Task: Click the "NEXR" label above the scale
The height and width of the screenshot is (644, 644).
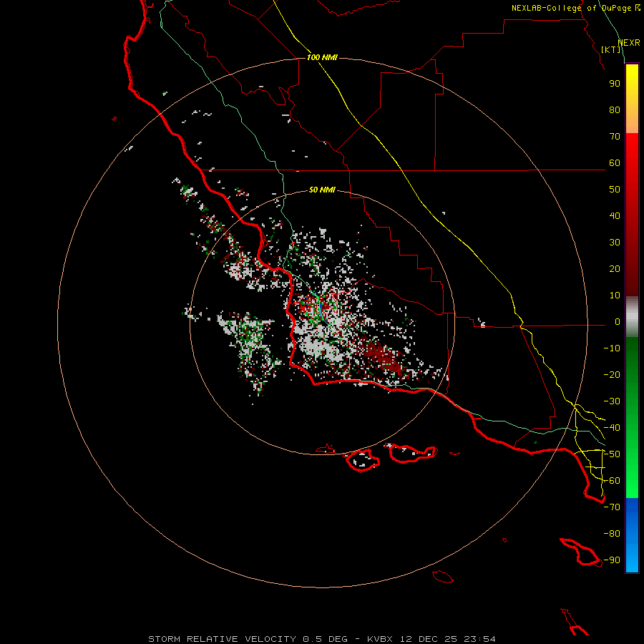Action: click(x=629, y=43)
